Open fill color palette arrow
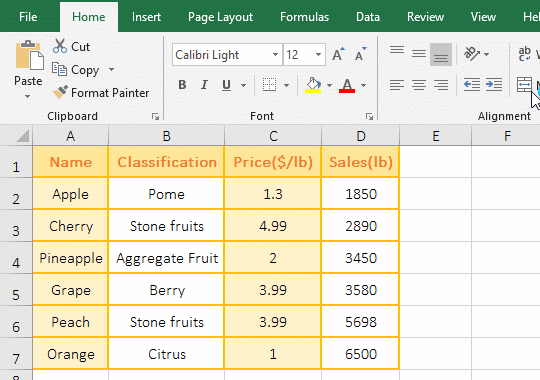The image size is (540, 380). click(329, 85)
